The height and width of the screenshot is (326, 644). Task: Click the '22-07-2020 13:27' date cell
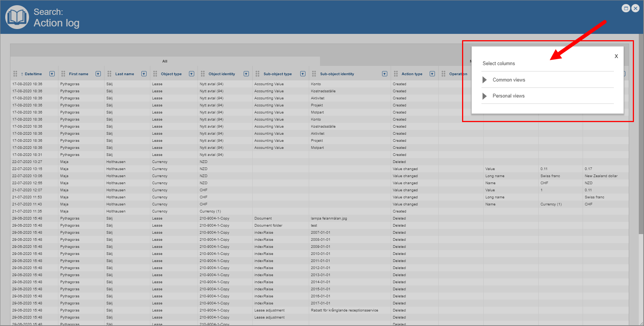27,162
